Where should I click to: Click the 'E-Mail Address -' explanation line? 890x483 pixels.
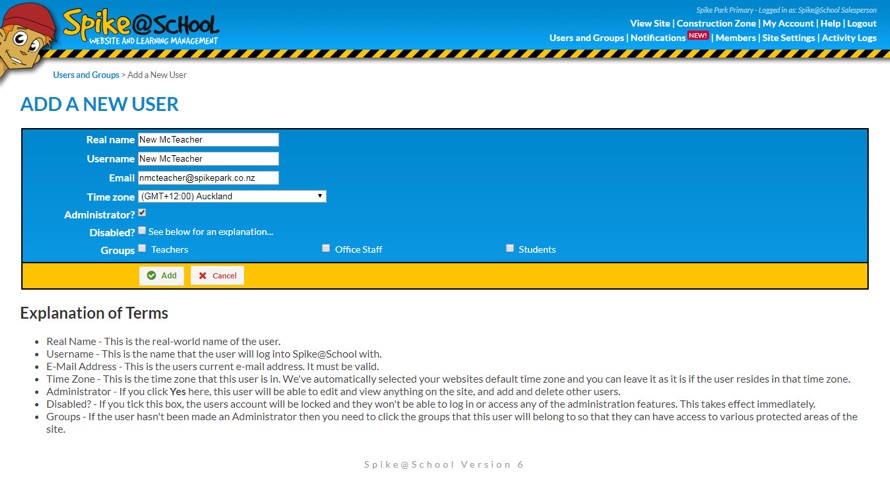tap(212, 367)
